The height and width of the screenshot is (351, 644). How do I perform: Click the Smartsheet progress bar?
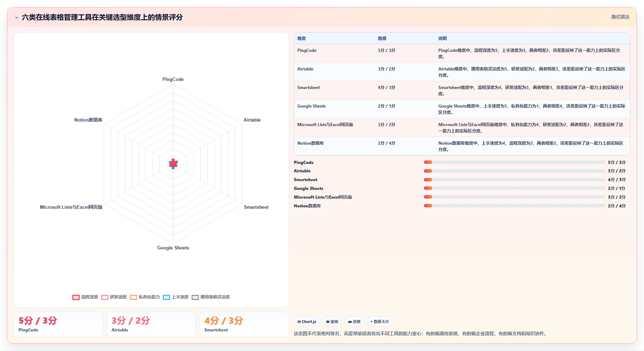(x=514, y=180)
